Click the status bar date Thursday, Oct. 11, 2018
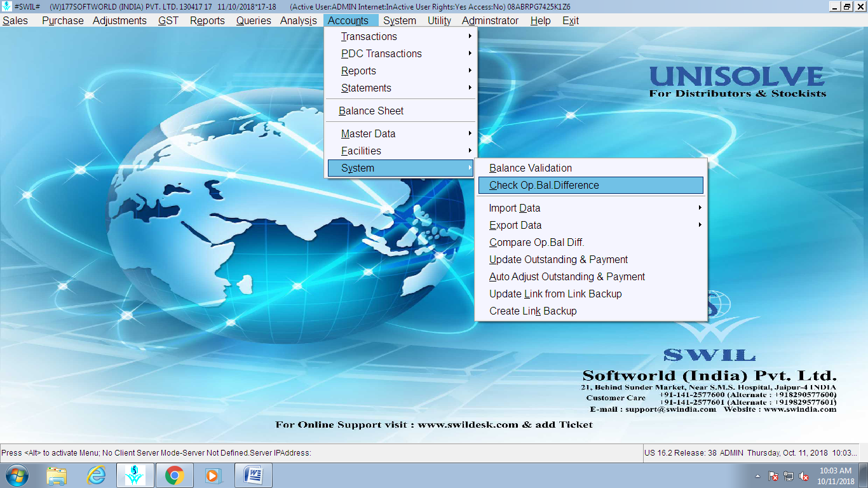The width and height of the screenshot is (868, 488). click(787, 453)
